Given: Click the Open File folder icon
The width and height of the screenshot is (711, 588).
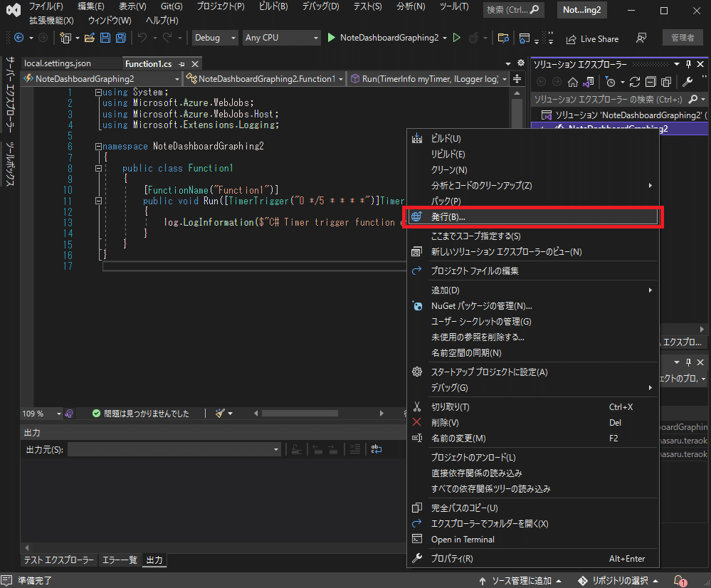Looking at the screenshot, I should coord(90,38).
